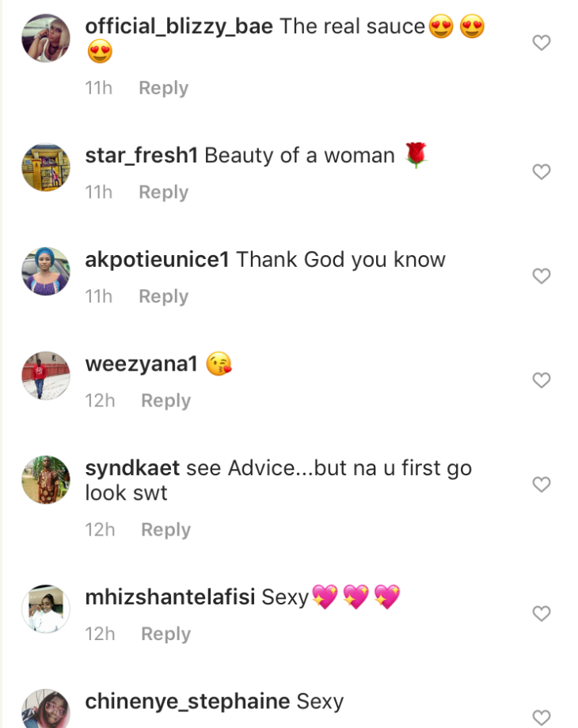Open the weezyana1 username link
578x728 pixels.
pyautogui.click(x=141, y=364)
